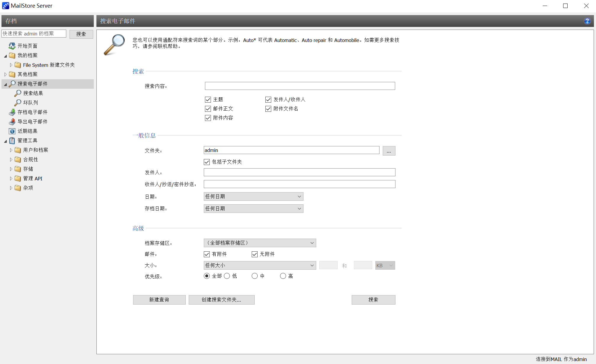Uncheck the 主题 checkbox

pyautogui.click(x=208, y=100)
